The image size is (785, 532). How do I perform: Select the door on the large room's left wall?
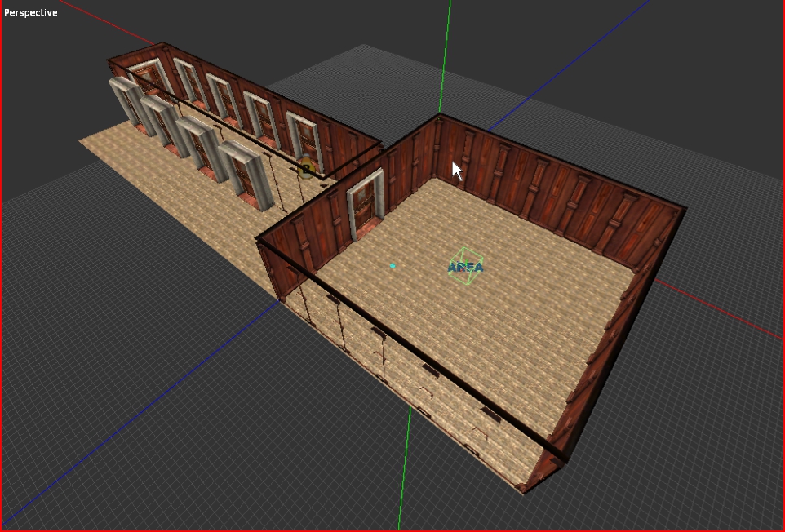coord(365,204)
